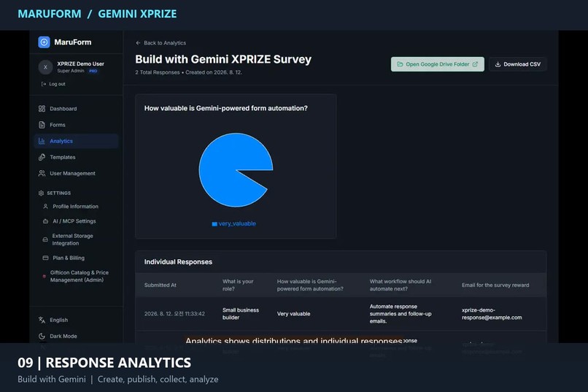Click the Open Google Drive Folder button
The height and width of the screenshot is (392, 588).
point(437,64)
